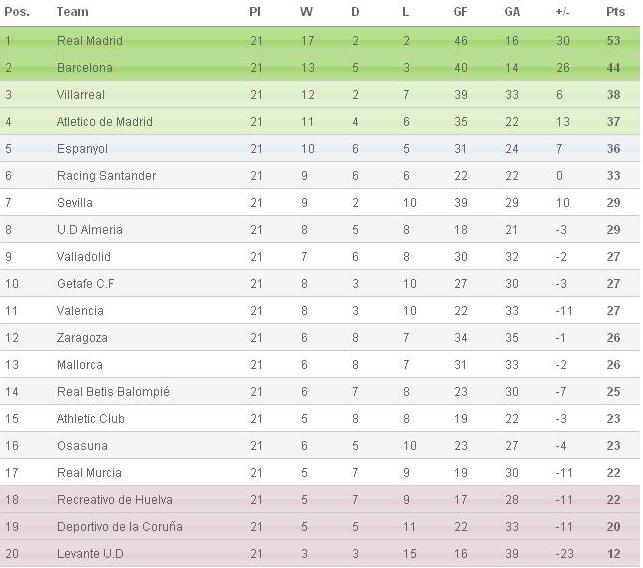The image size is (643, 568).
Task: Select the Racing Santander row name
Action: (107, 176)
